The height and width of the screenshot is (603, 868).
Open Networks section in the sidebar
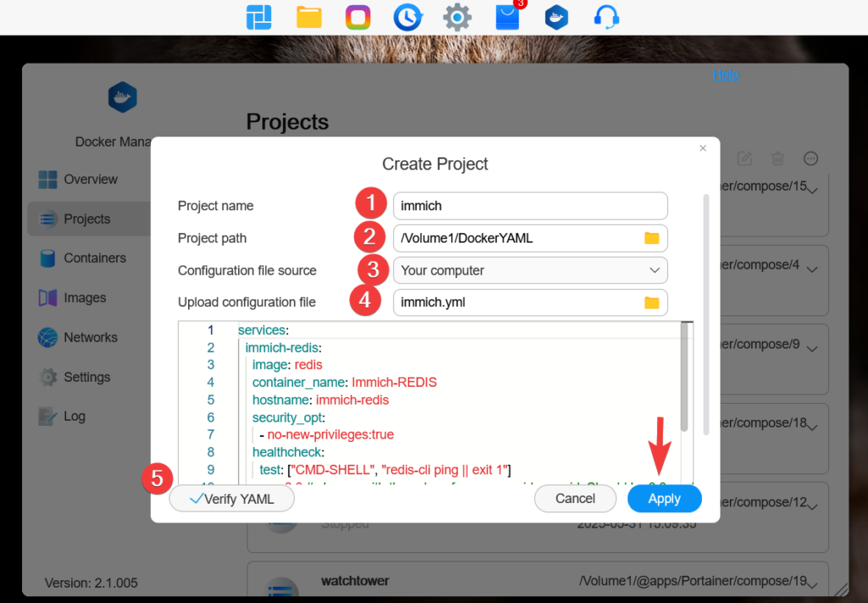[90, 338]
